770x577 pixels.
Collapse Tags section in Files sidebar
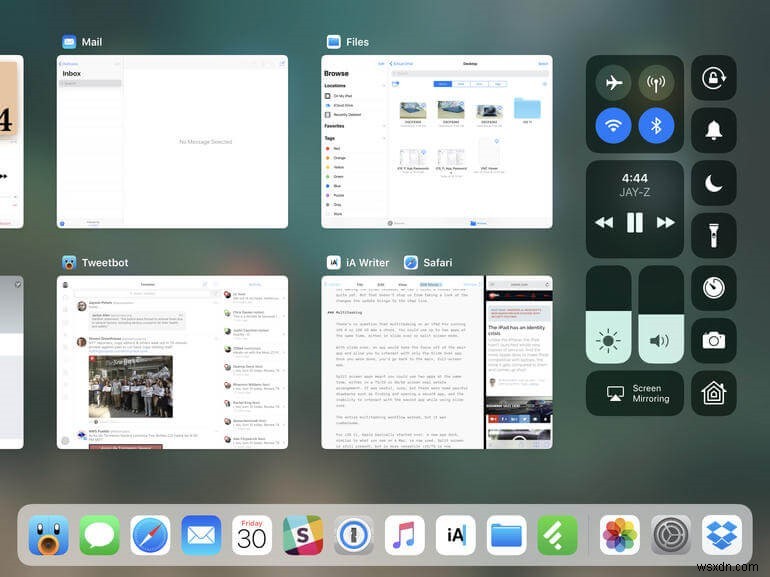pos(384,138)
